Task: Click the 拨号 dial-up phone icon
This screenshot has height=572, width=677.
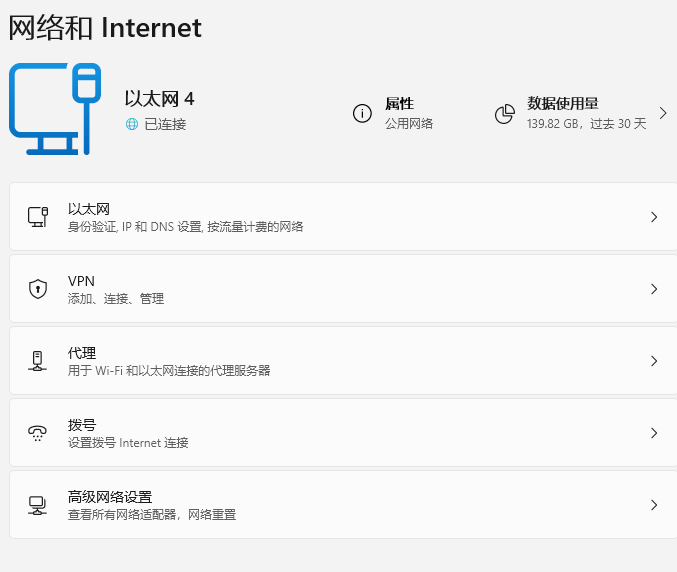Action: (38, 433)
